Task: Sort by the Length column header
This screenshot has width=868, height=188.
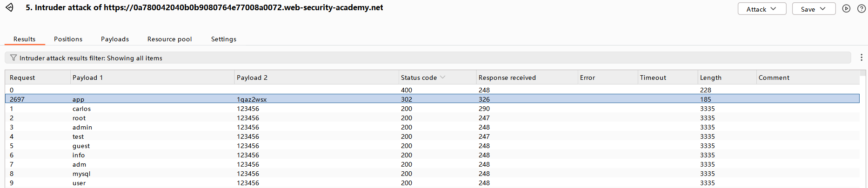Action: [x=710, y=78]
